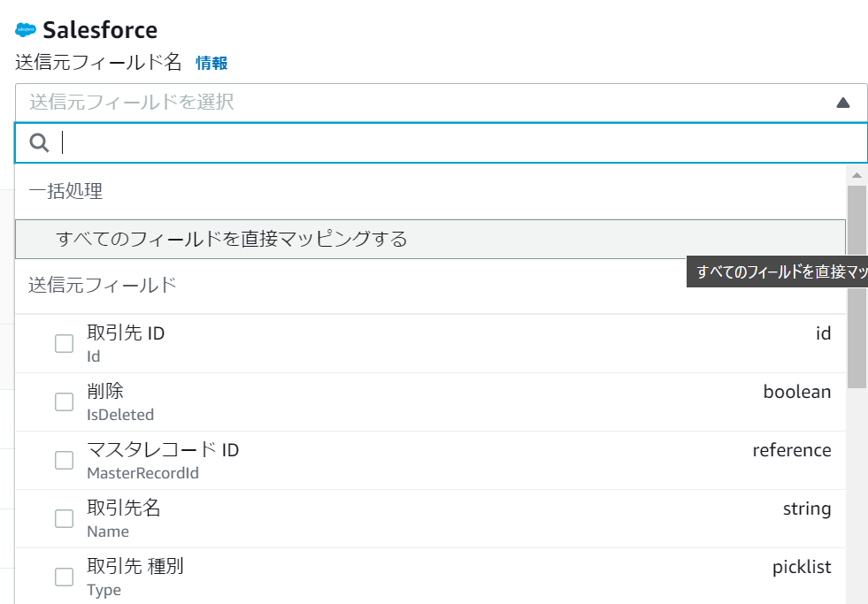Toggle the 取引先名 Name checkbox

[x=65, y=518]
